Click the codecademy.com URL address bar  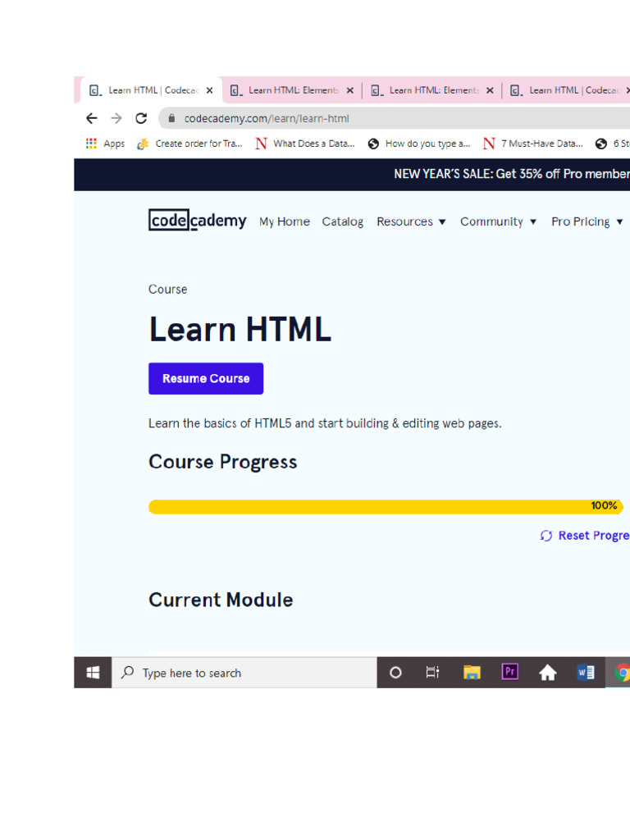(x=396, y=118)
